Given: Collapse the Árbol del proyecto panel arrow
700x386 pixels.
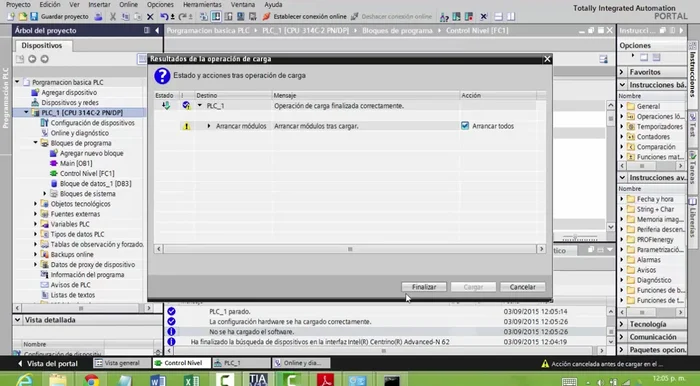Looking at the screenshot, I should click(157, 30).
